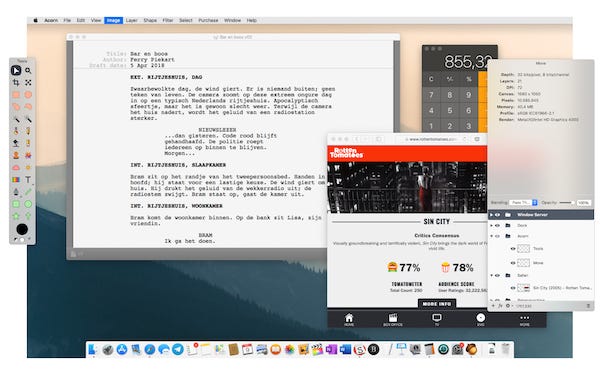Open the Layer menu
The height and width of the screenshot is (375, 600).
tap(132, 20)
